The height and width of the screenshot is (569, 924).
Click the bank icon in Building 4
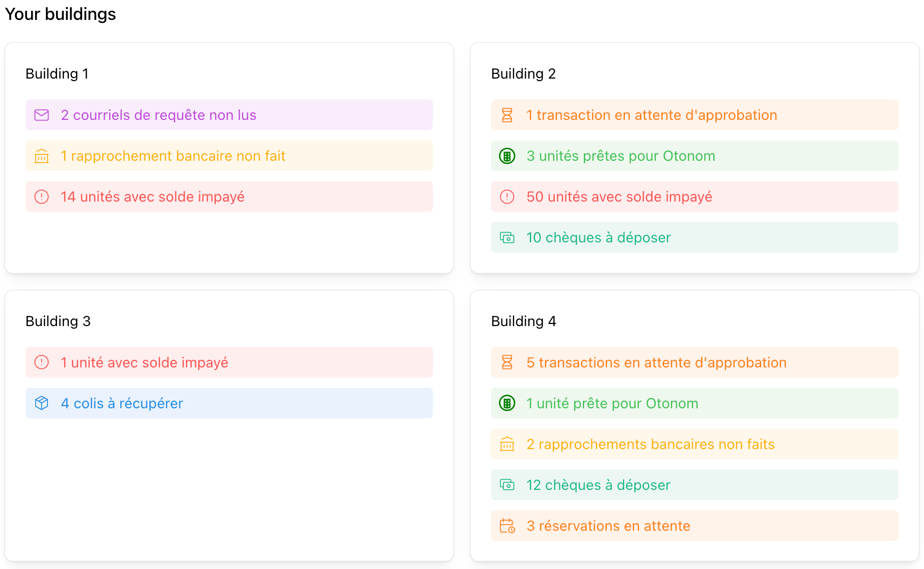[507, 444]
